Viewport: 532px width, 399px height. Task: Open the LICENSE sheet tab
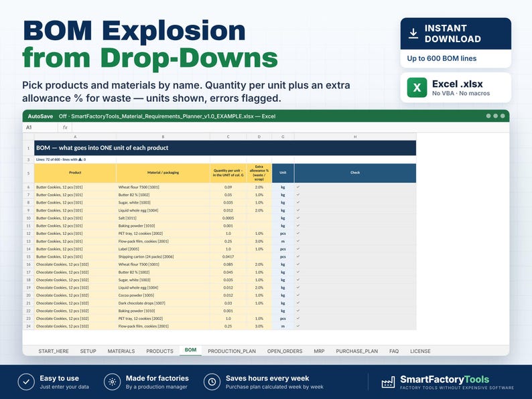(420, 351)
